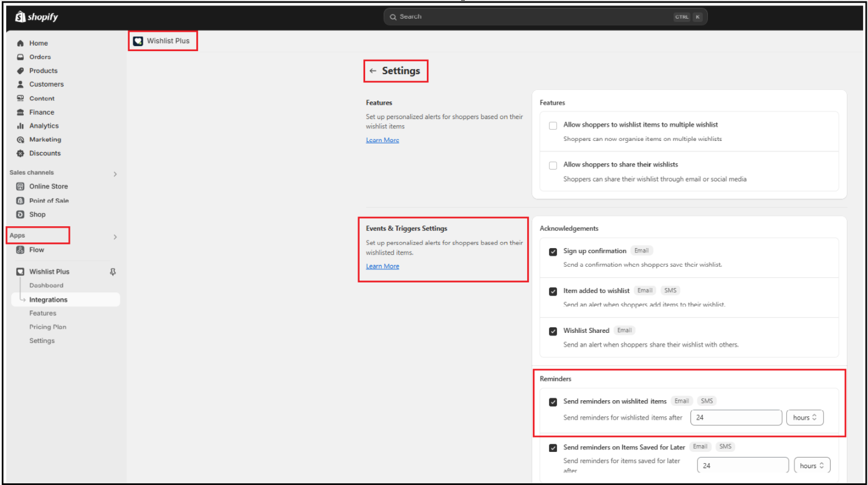Click saved for later reminder hours field
Viewport: 868px width, 485px height.
[743, 466]
